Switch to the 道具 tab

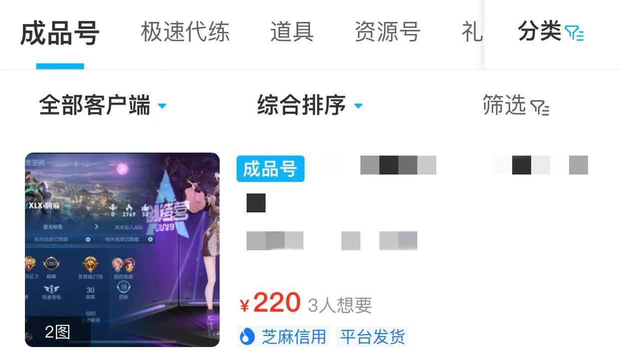[x=292, y=32]
